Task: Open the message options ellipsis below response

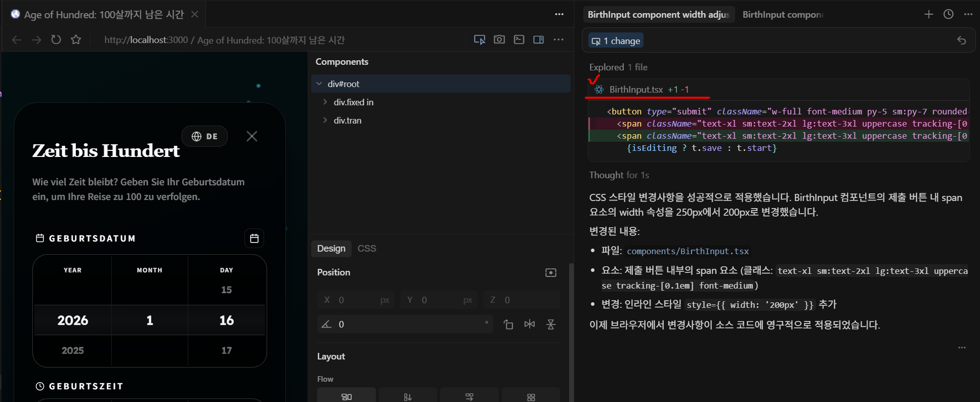Action: (x=962, y=347)
